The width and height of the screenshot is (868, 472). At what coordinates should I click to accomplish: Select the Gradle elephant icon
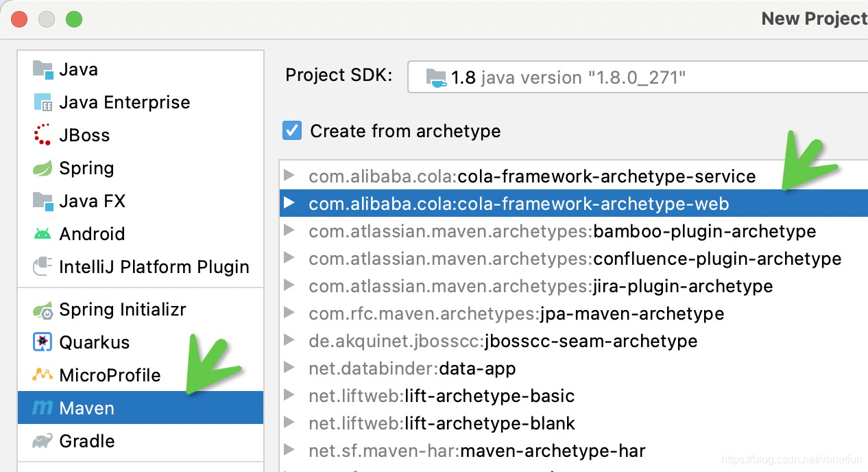tap(43, 441)
